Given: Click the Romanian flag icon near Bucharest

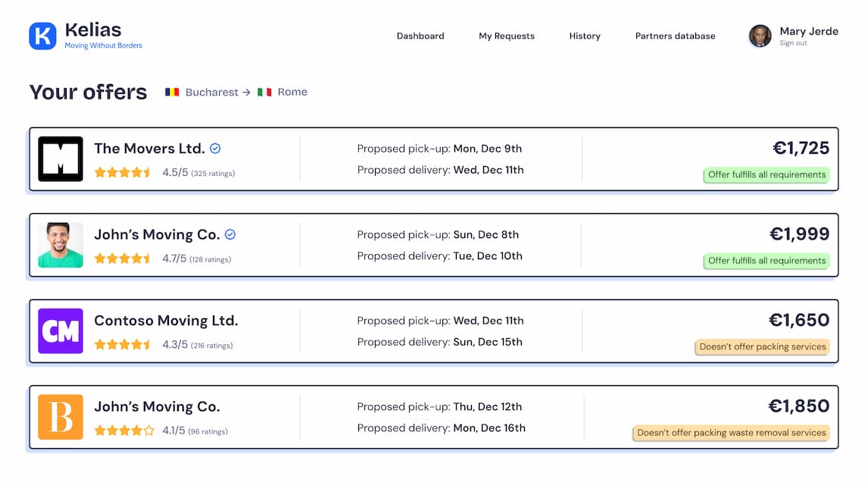Looking at the screenshot, I should coord(173,92).
